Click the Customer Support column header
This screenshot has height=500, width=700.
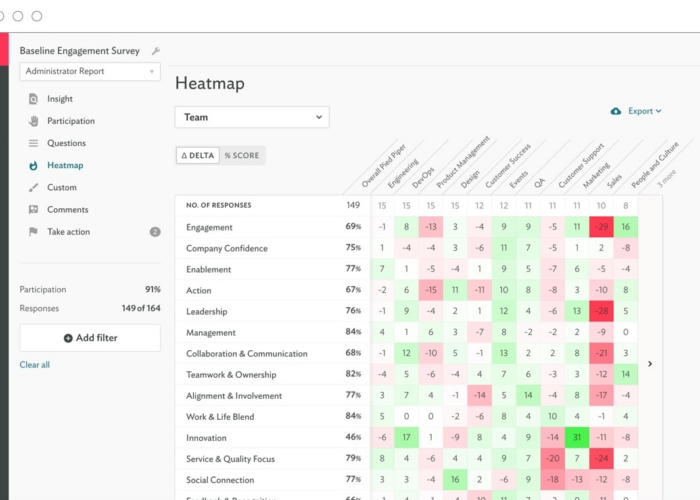point(580,166)
